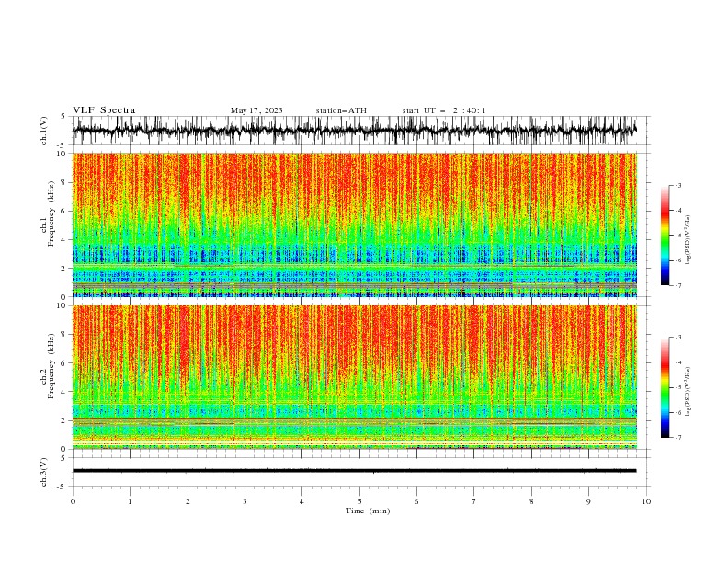Click the '4' tick on the time axis
Screen dimensions: 728x563
(301, 501)
